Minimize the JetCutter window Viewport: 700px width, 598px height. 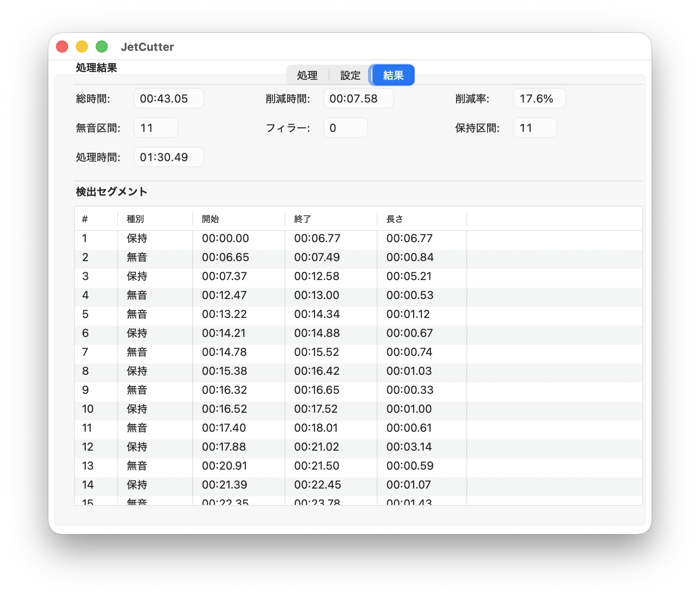(82, 47)
